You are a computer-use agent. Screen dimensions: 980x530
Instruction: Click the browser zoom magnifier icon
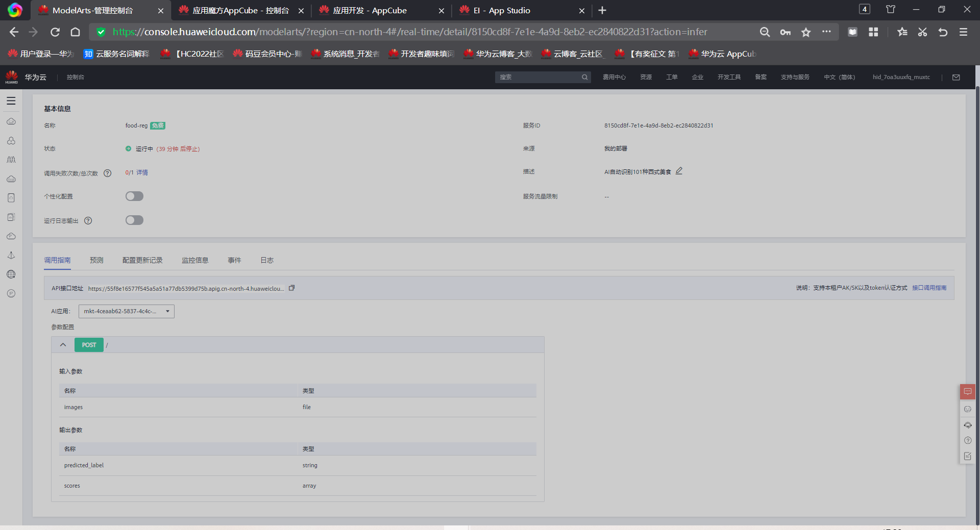point(765,32)
